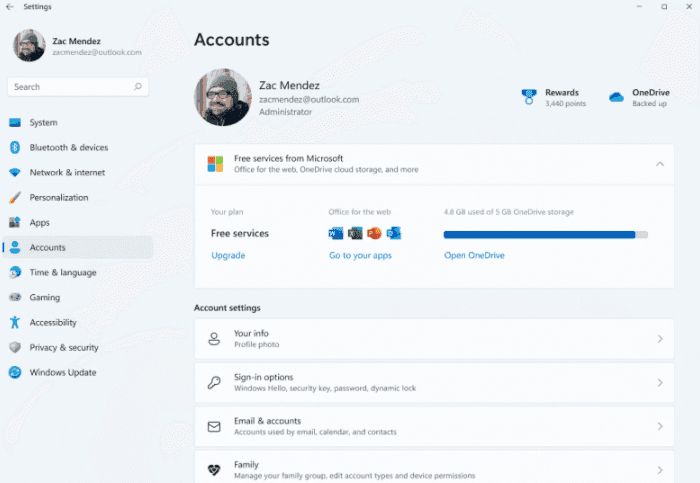Open System settings category
The image size is (700, 483).
pyautogui.click(x=78, y=122)
